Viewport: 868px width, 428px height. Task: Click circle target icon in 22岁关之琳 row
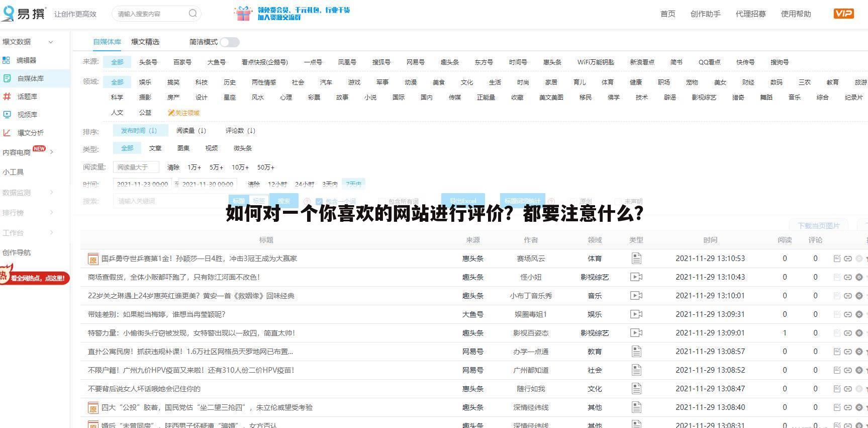point(859,296)
